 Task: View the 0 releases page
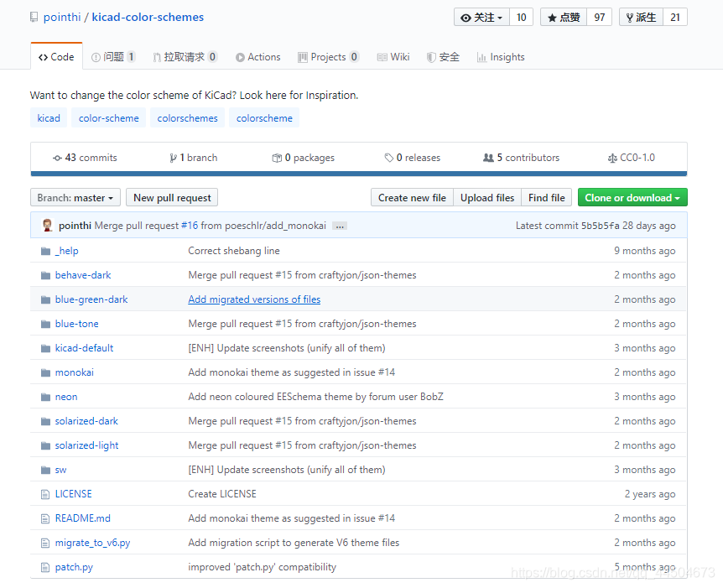tap(412, 158)
